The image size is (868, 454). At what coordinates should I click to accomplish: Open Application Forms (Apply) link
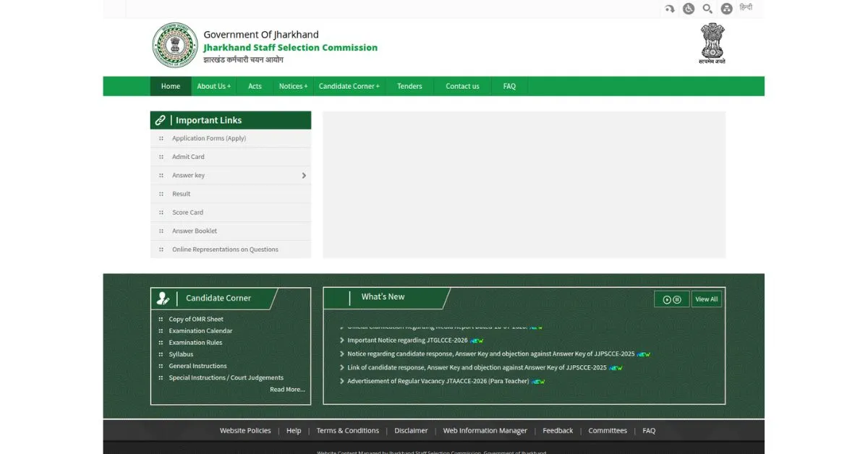tap(209, 138)
